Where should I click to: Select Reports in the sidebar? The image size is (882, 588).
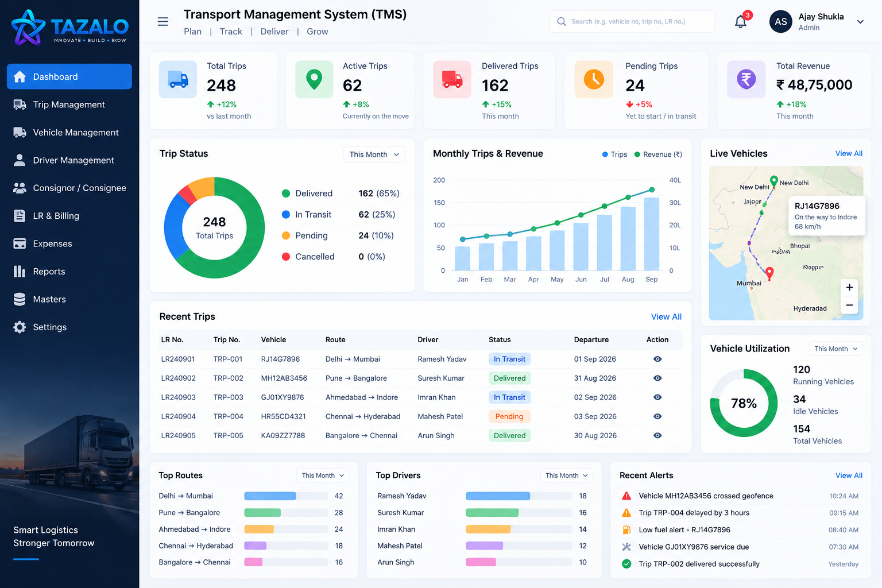[69, 272]
